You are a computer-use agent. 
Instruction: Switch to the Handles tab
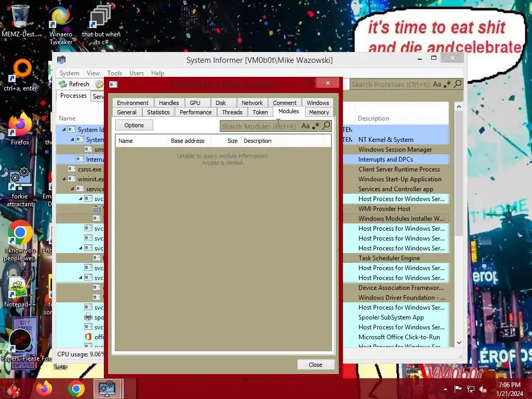169,103
